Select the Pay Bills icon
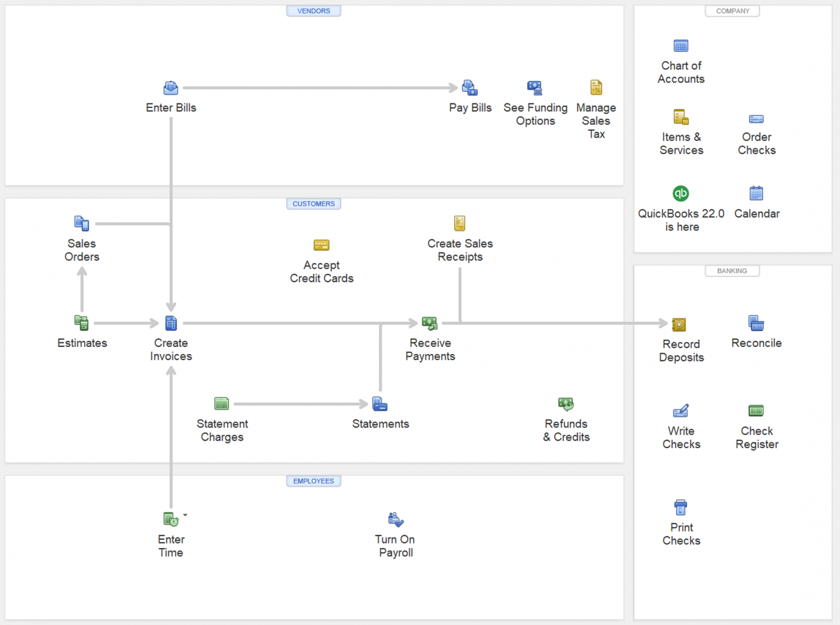 tap(470, 88)
